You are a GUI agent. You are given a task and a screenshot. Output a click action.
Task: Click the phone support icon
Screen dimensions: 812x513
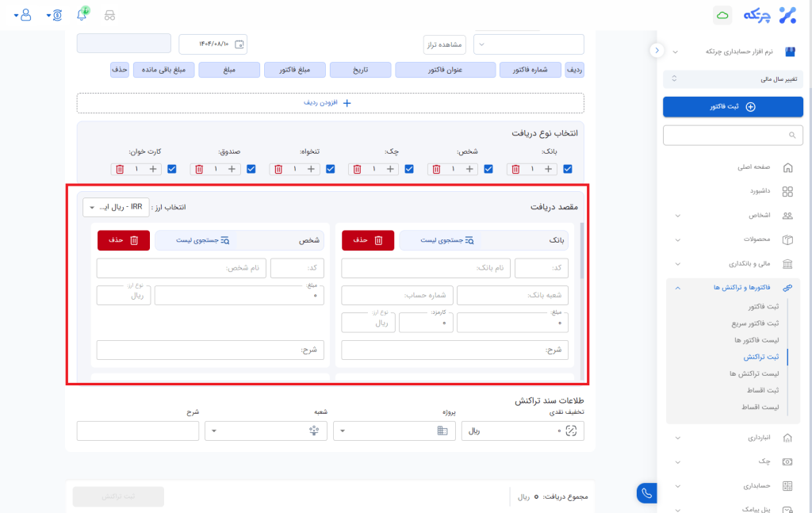[x=646, y=493]
